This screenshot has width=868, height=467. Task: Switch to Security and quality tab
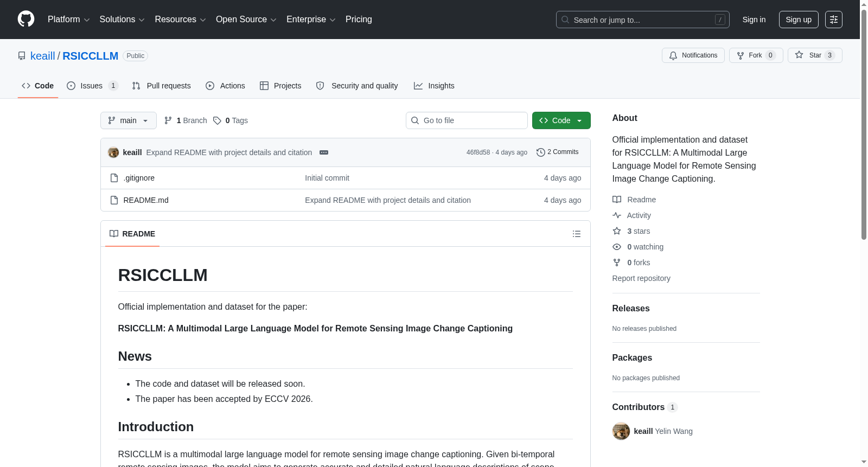357,86
